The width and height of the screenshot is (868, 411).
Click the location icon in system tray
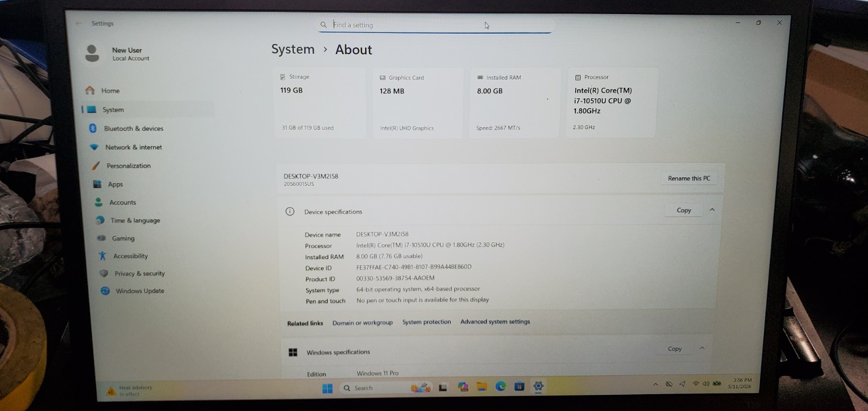coord(682,384)
